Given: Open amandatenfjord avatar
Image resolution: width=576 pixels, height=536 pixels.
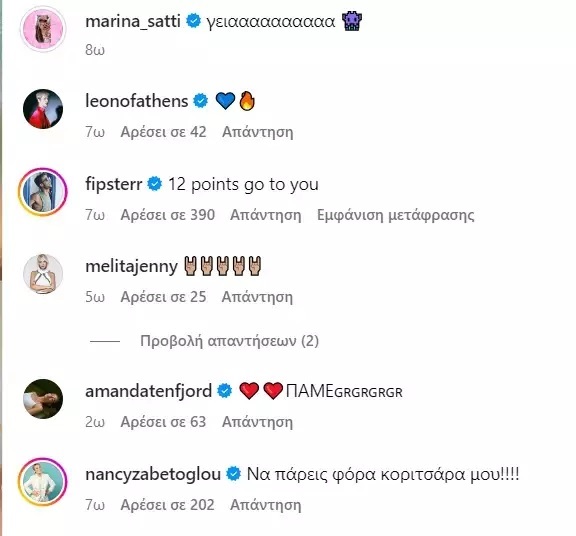Looking at the screenshot, I should pos(43,399).
